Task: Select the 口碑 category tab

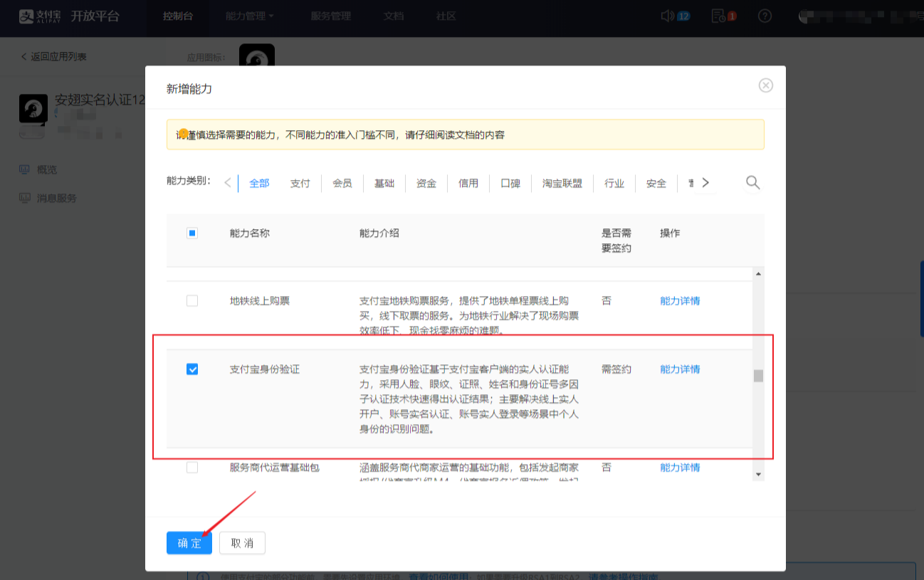Action: pos(510,184)
